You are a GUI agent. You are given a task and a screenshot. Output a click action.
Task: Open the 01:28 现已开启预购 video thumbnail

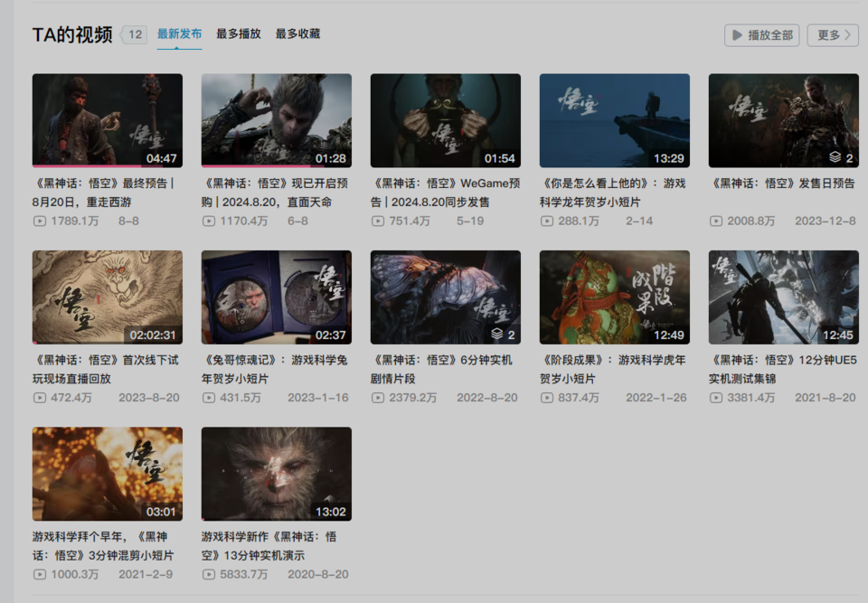click(277, 120)
